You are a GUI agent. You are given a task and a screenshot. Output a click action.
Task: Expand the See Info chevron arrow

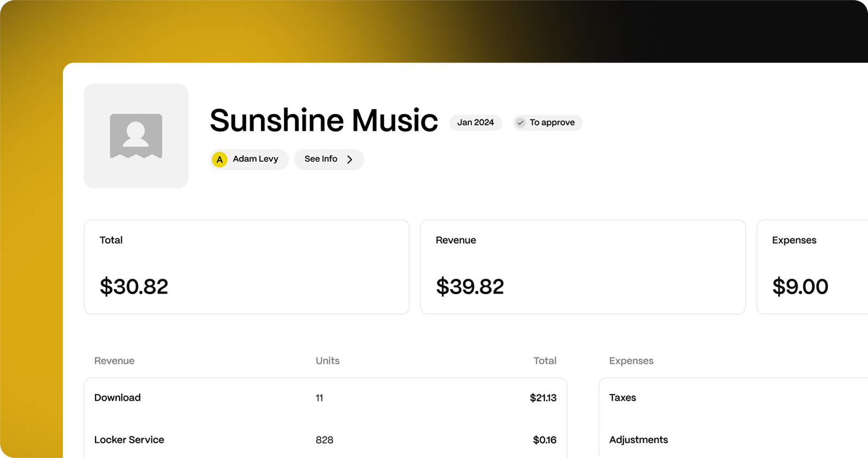[350, 160]
